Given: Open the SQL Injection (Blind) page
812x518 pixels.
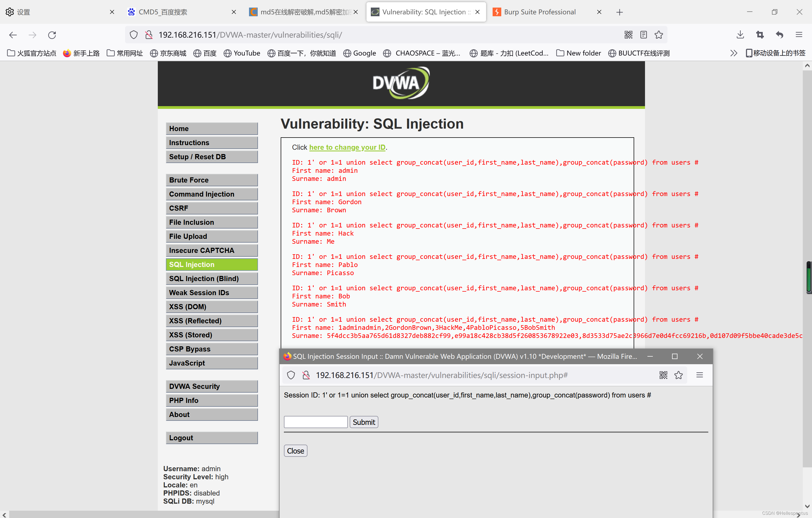Looking at the screenshot, I should [x=212, y=279].
